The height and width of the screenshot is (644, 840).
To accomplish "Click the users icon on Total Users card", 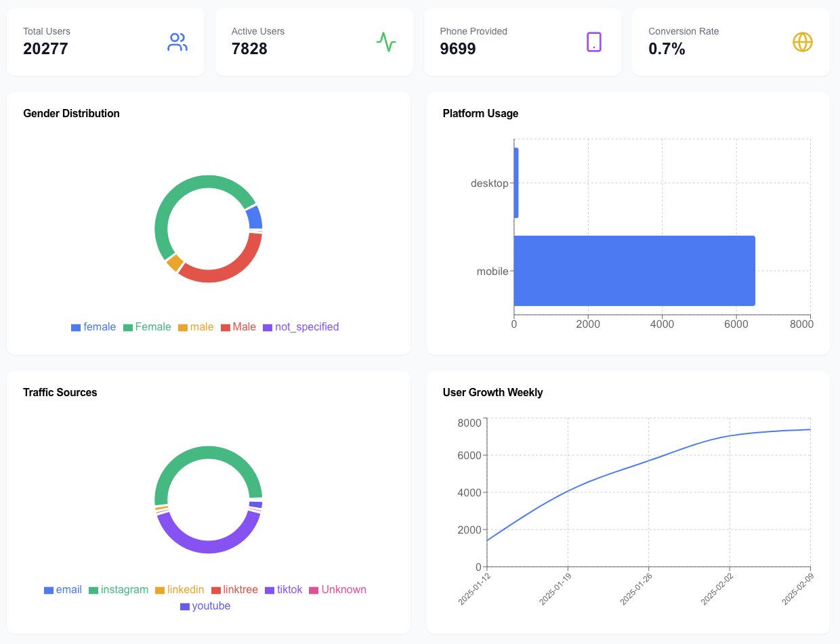I will [x=177, y=42].
